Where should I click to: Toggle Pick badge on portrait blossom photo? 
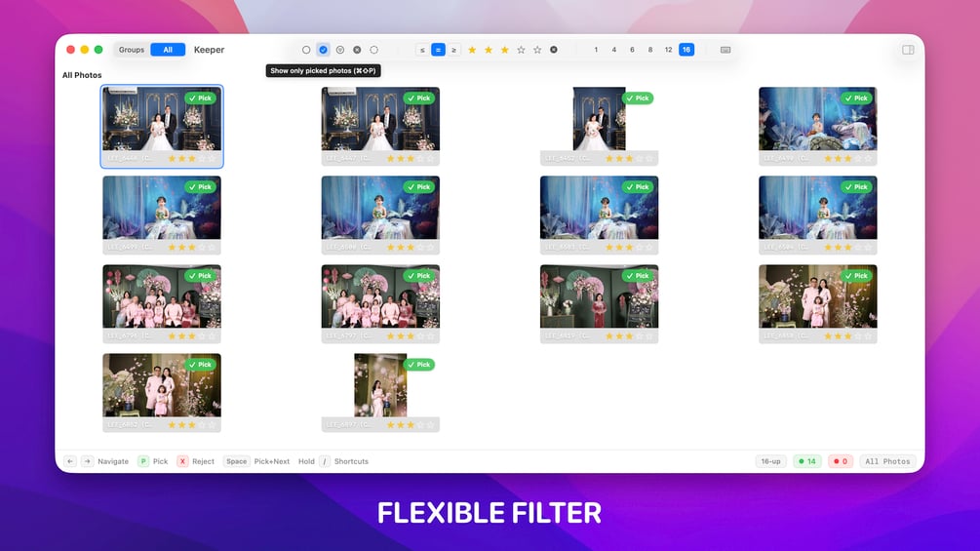(418, 364)
